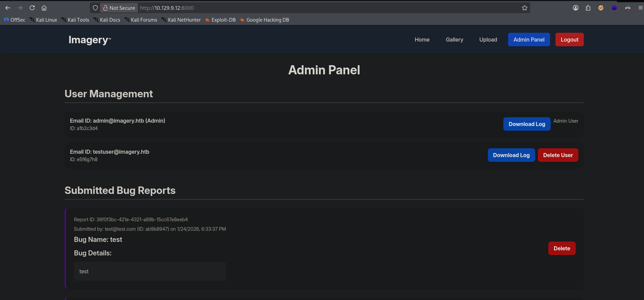Bookmark this page with star icon
Image resolution: width=644 pixels, height=300 pixels.
524,8
